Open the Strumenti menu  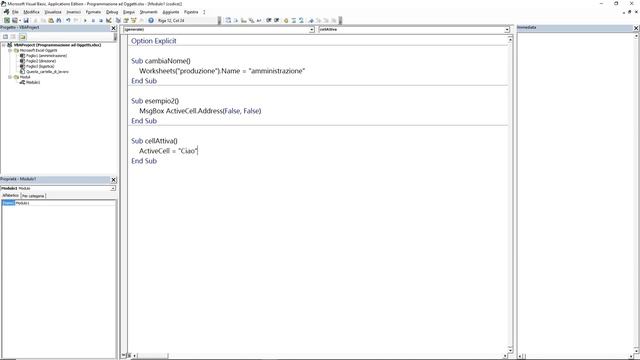tap(148, 12)
